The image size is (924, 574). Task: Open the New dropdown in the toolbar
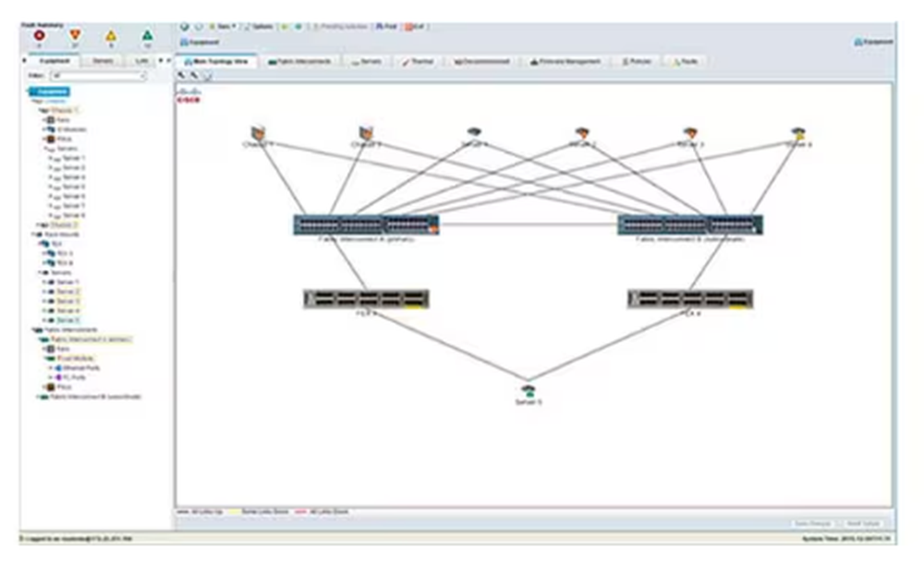(x=223, y=27)
